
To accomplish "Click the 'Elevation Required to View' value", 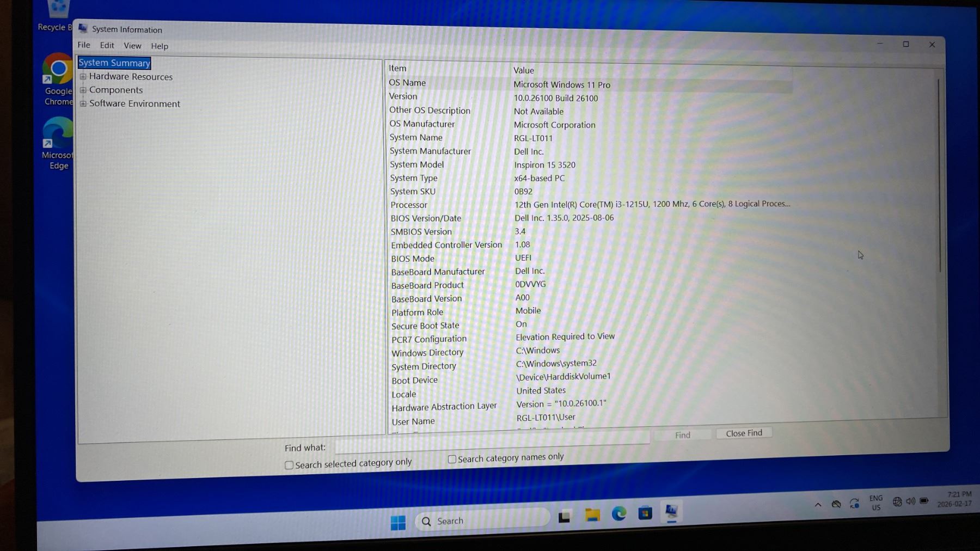I will pyautogui.click(x=565, y=337).
